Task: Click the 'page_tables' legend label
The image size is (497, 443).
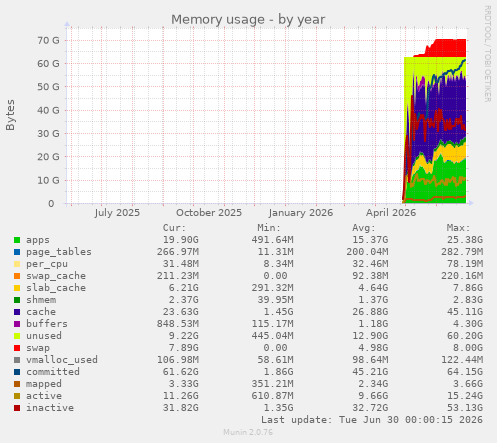Action: (x=59, y=252)
